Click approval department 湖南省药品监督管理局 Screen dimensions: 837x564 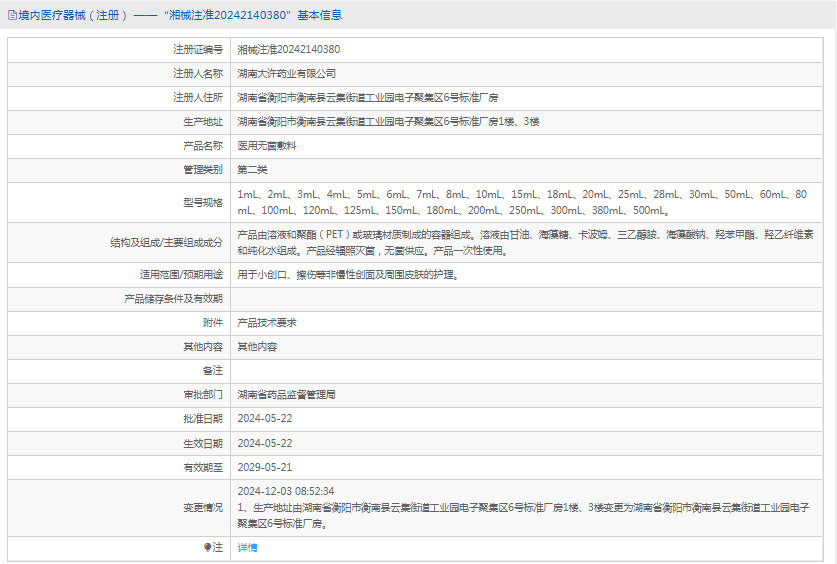[x=287, y=395]
